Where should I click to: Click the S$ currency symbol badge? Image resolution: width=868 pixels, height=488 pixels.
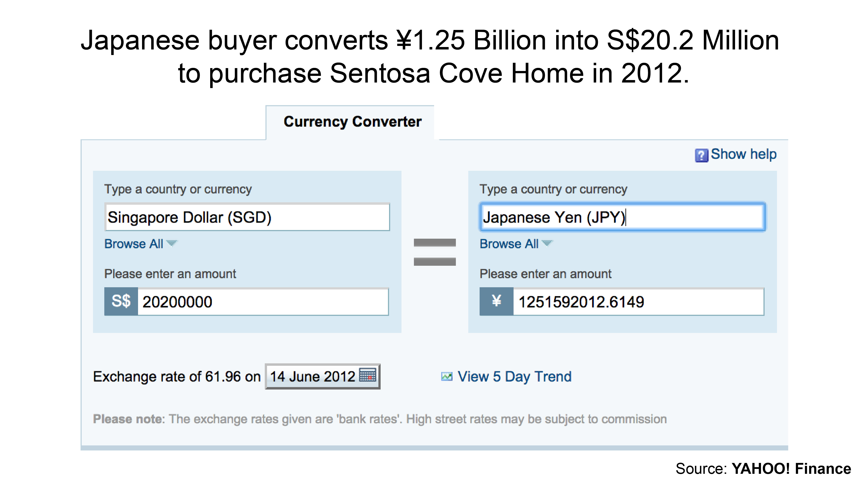pos(121,301)
